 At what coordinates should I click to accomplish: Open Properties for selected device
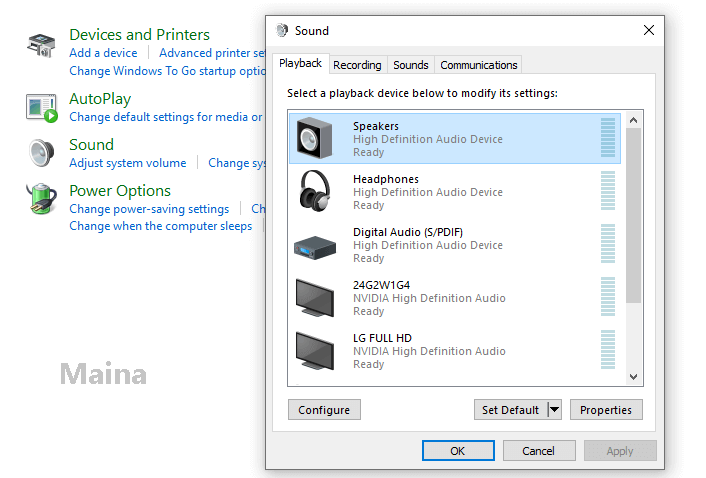point(606,410)
